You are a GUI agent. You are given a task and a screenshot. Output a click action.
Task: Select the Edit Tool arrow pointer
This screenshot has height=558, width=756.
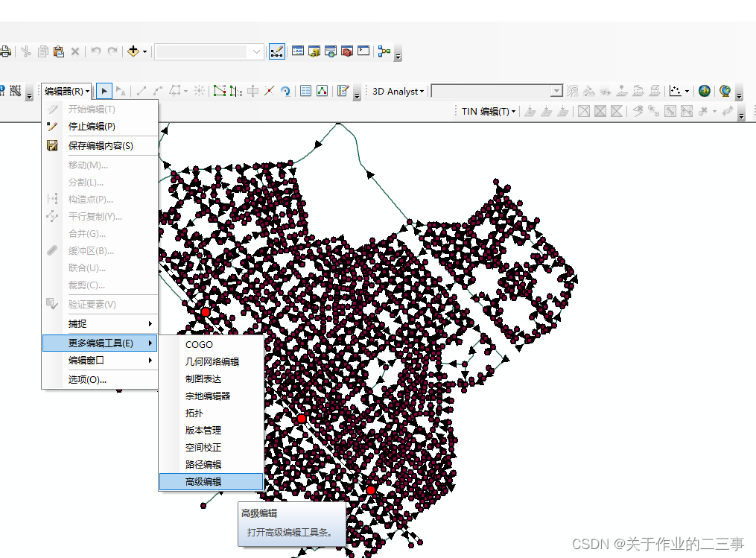104,91
